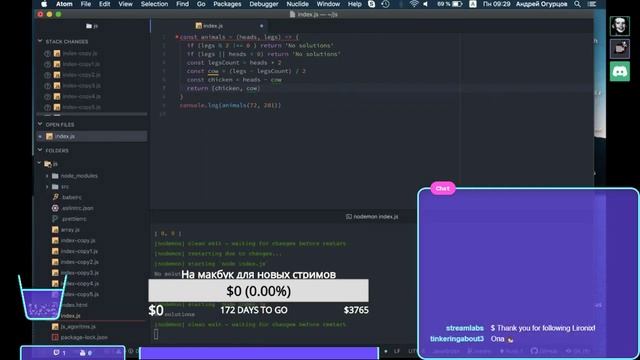Open array.js in the folder tree
Viewport: 640px width, 360px height.
click(x=70, y=229)
